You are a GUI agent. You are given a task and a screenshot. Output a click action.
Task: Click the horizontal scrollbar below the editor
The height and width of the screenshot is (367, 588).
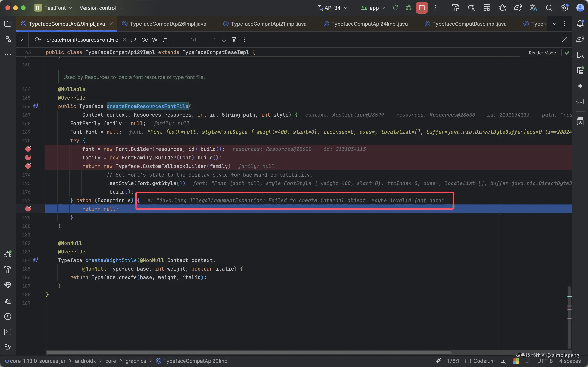click(x=249, y=352)
